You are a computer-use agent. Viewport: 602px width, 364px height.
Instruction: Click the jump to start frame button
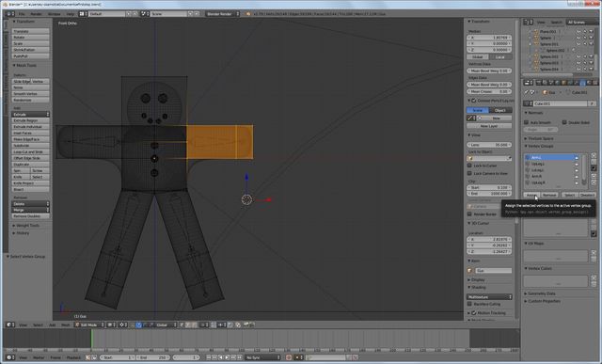(x=209, y=357)
